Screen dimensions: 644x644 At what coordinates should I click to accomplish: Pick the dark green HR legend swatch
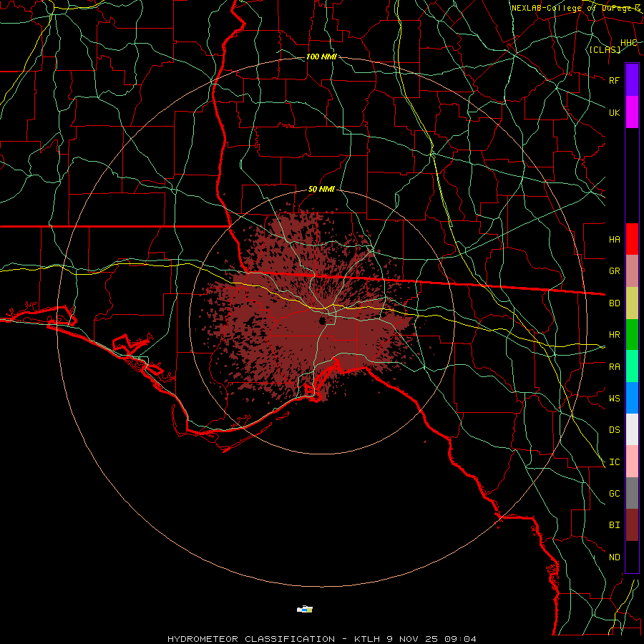pos(632,334)
